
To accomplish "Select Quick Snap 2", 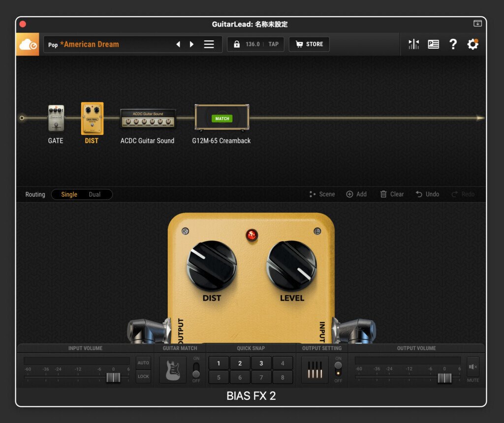I will click(240, 363).
